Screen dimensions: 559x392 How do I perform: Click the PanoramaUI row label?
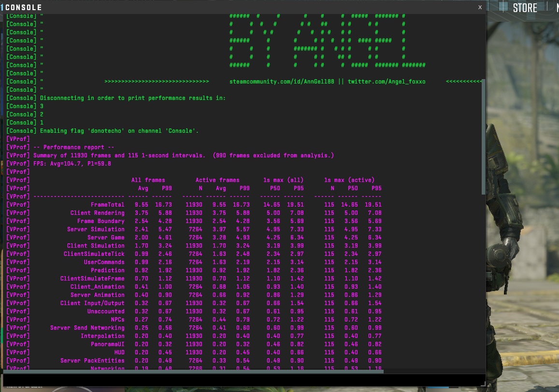[107, 344]
